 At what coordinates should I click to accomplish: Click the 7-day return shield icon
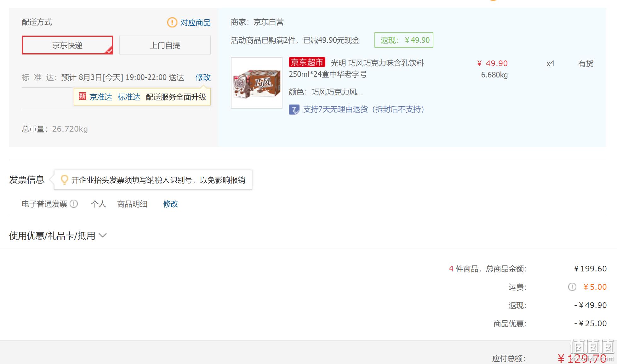point(294,110)
